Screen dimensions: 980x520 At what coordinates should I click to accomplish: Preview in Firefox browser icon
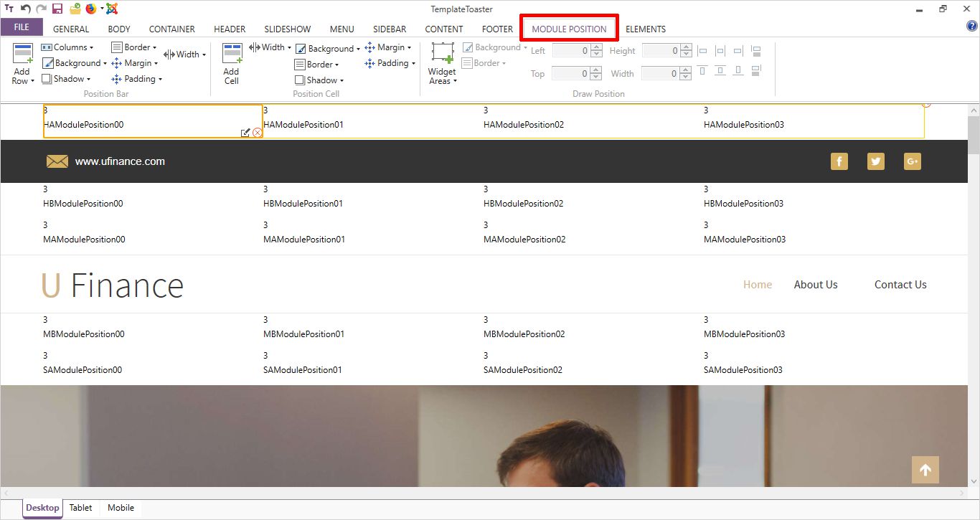[x=90, y=9]
